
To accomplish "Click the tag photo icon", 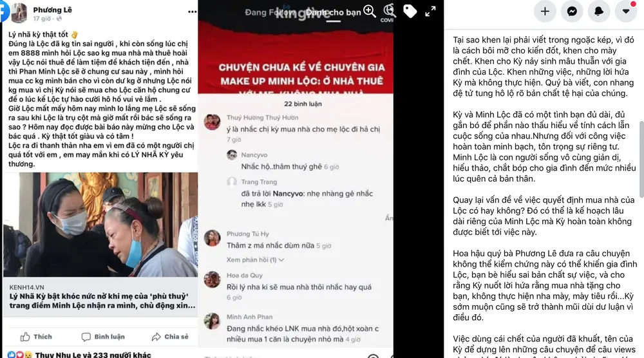I will point(410,11).
